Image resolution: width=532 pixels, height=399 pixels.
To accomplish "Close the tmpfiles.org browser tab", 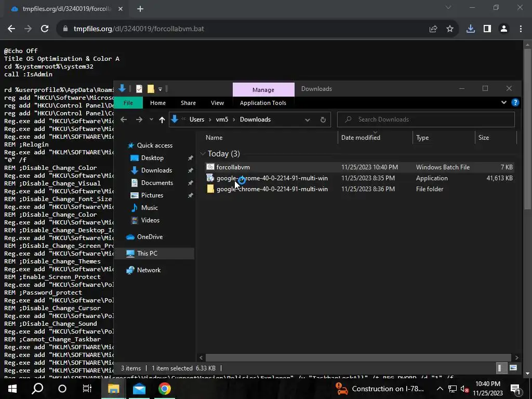I will (x=121, y=9).
